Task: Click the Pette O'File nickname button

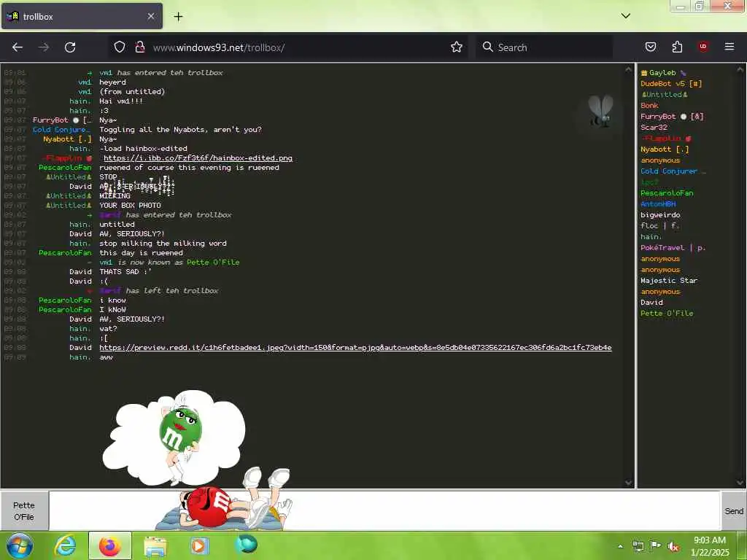Action: (x=24, y=511)
